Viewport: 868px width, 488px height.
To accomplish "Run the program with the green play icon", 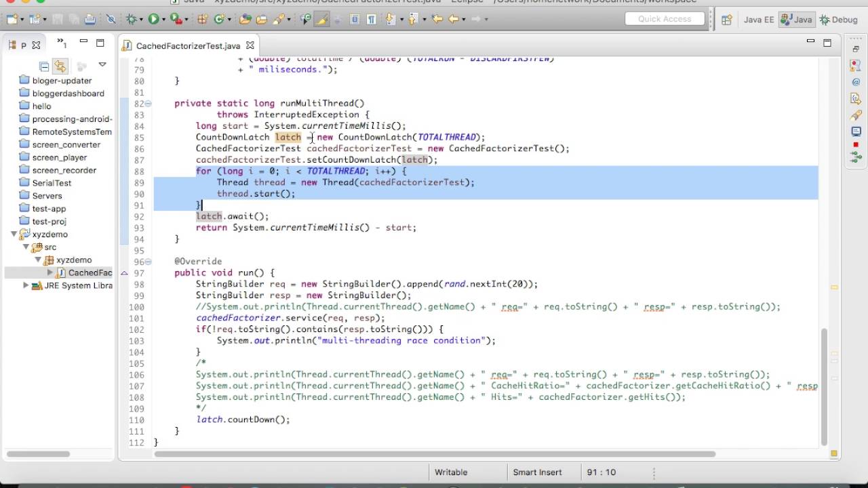I will click(x=154, y=20).
